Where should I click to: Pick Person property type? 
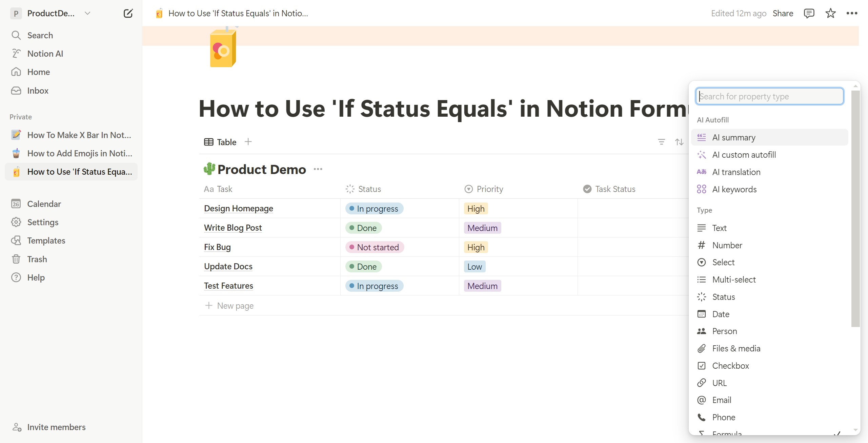tap(769, 331)
